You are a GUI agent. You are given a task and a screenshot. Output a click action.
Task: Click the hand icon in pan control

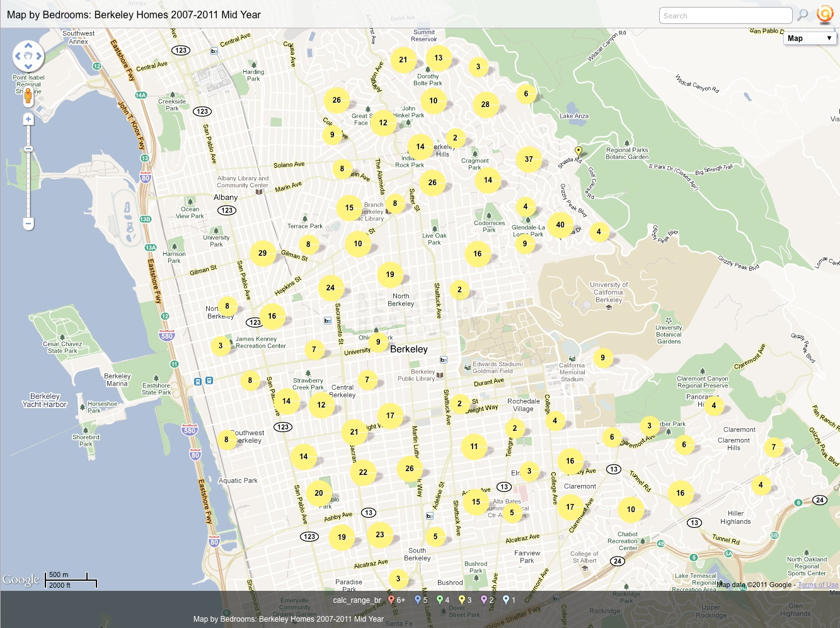(x=28, y=56)
